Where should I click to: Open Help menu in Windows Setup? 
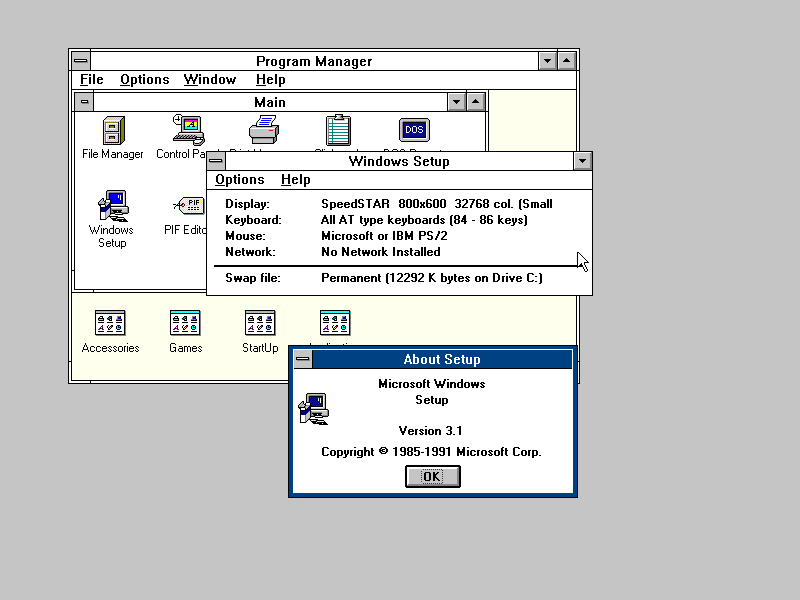(295, 180)
